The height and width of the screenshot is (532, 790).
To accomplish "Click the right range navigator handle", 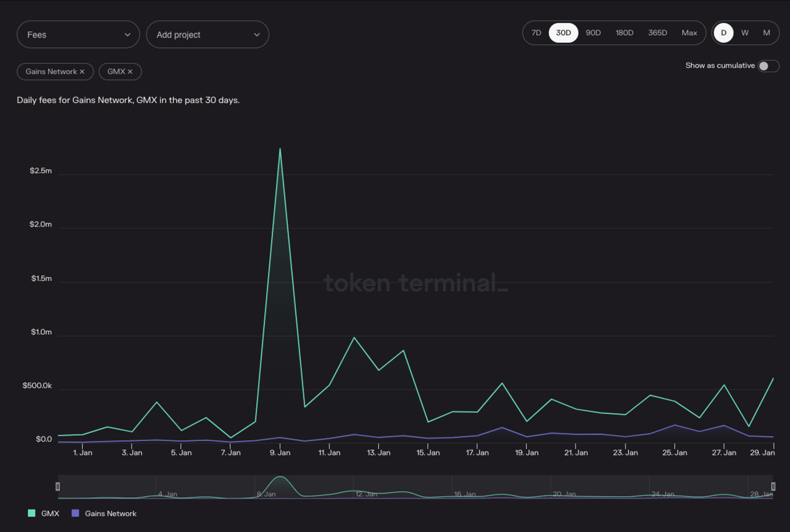I will tap(773, 486).
